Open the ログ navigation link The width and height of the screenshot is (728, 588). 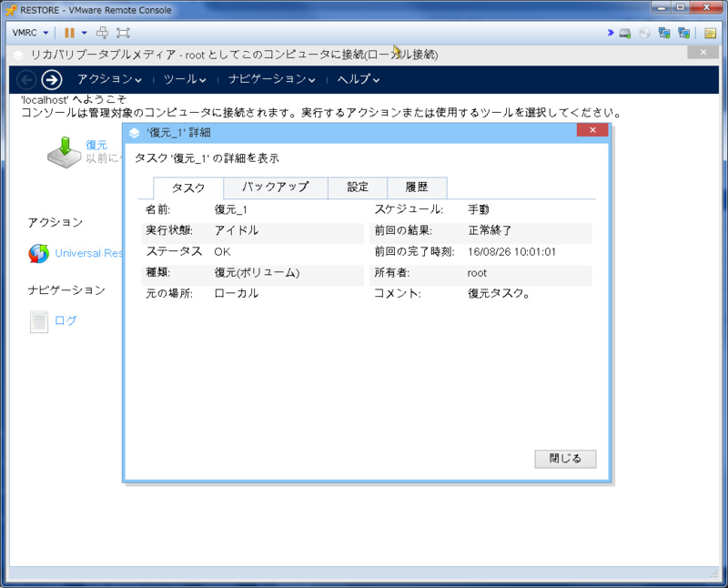tap(66, 320)
